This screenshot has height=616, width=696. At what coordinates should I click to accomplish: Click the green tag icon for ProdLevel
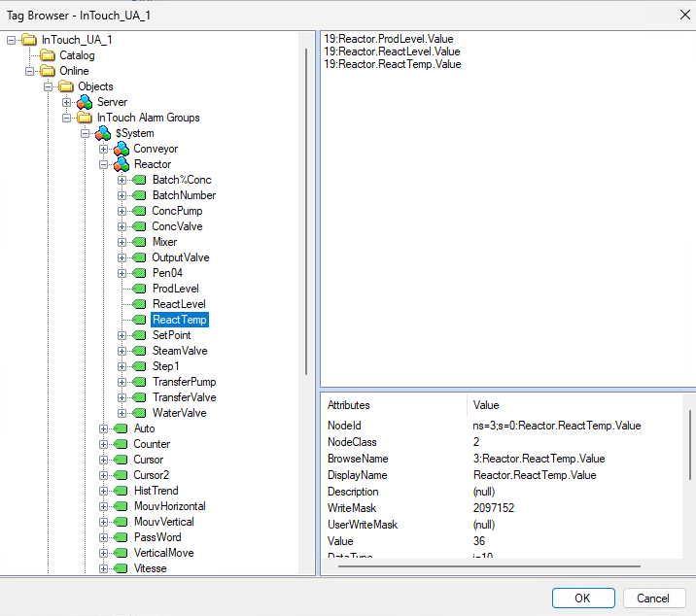(139, 289)
